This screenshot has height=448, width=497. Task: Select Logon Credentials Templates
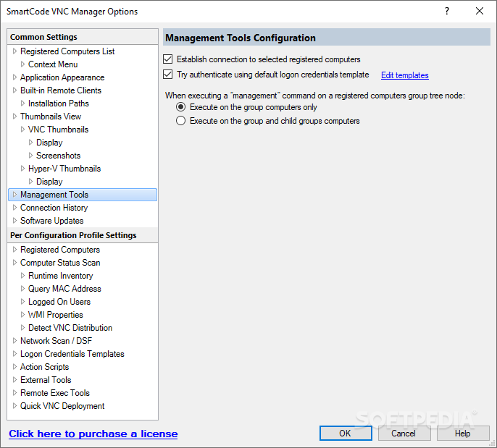[72, 354]
